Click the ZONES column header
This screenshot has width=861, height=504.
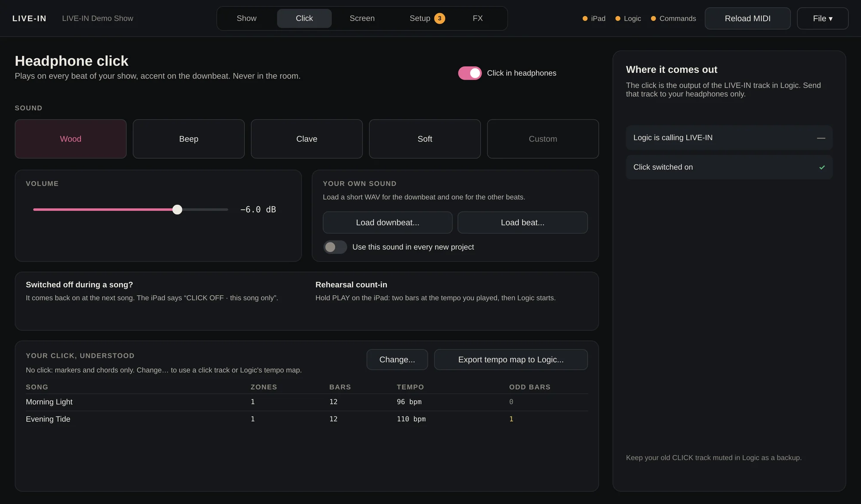263,387
